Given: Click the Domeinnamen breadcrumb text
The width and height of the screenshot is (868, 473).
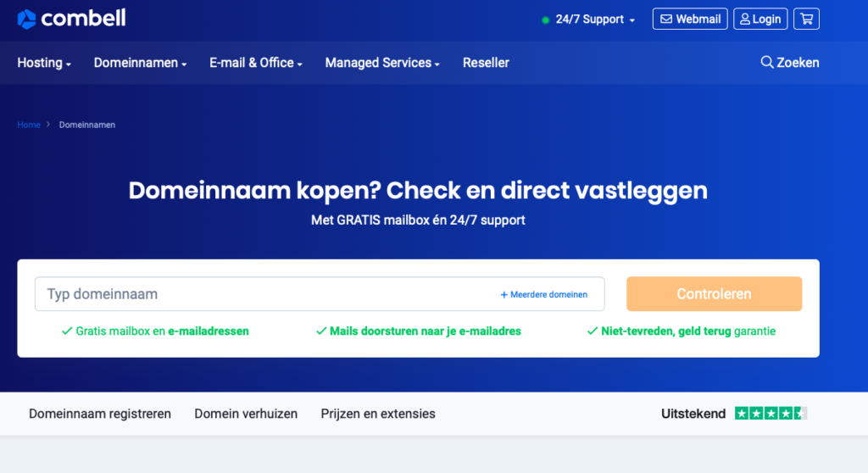Looking at the screenshot, I should point(87,125).
